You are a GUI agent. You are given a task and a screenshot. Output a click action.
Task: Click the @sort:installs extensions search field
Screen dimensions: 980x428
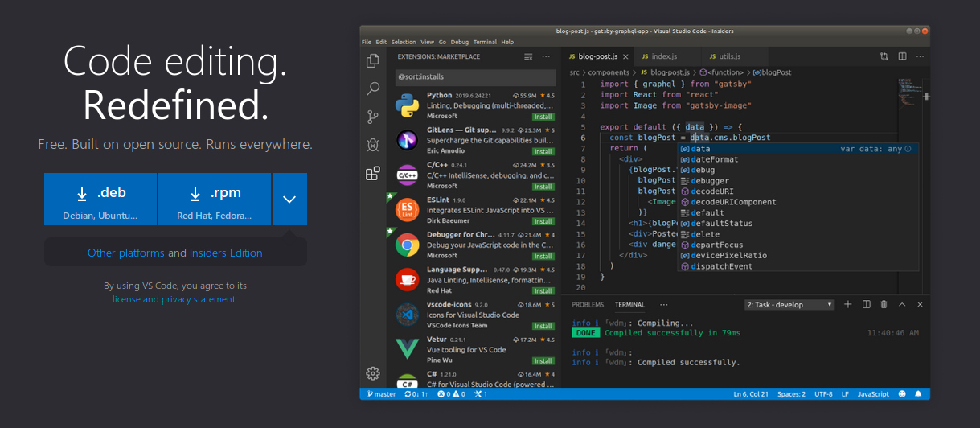pos(474,77)
